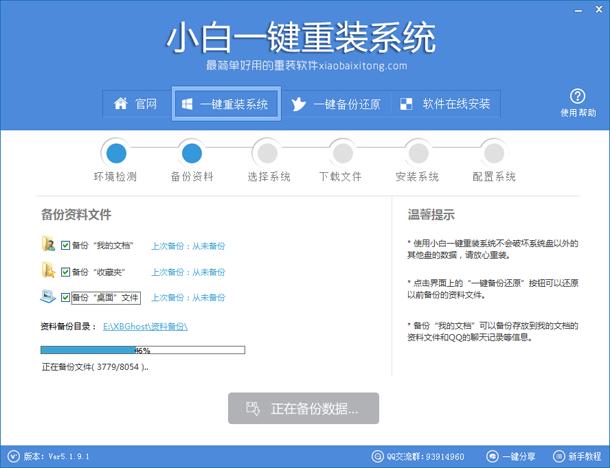The image size is (610, 468).
Task: Switch to 一键备份还原 tab
Action: click(x=336, y=104)
